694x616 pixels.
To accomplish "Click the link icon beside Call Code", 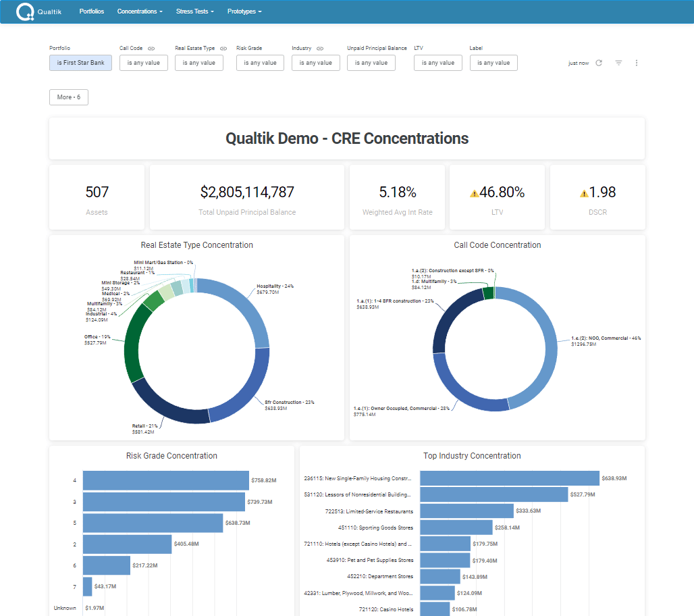I will pos(152,48).
